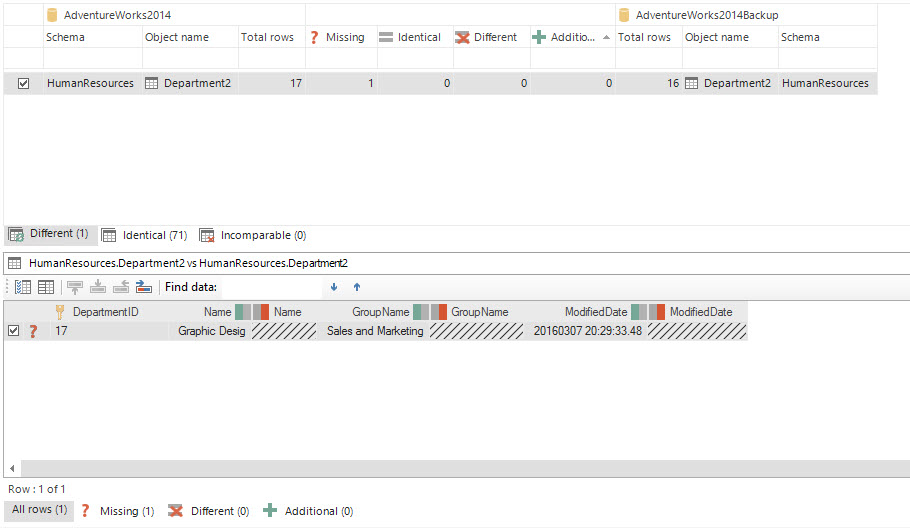The image size is (910, 528).
Task: Click the plain grid view toolbar icon
Action: (46, 287)
